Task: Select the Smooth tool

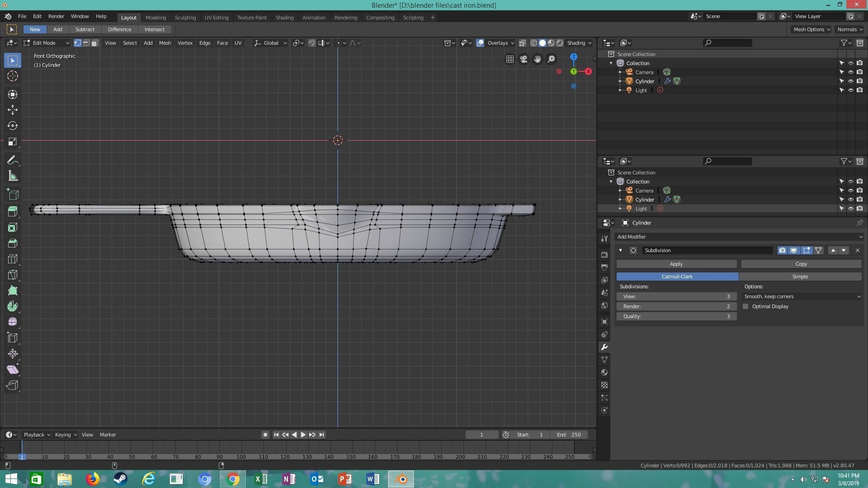Action: pos(12,322)
